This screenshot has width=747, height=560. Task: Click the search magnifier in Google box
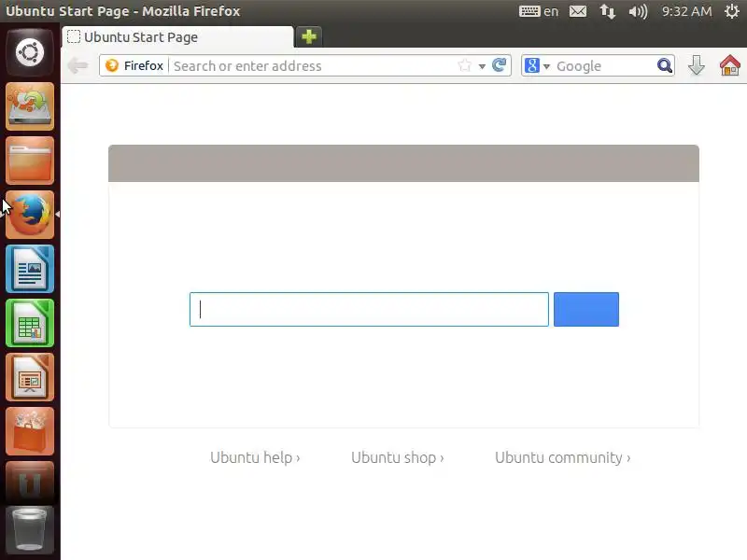664,65
